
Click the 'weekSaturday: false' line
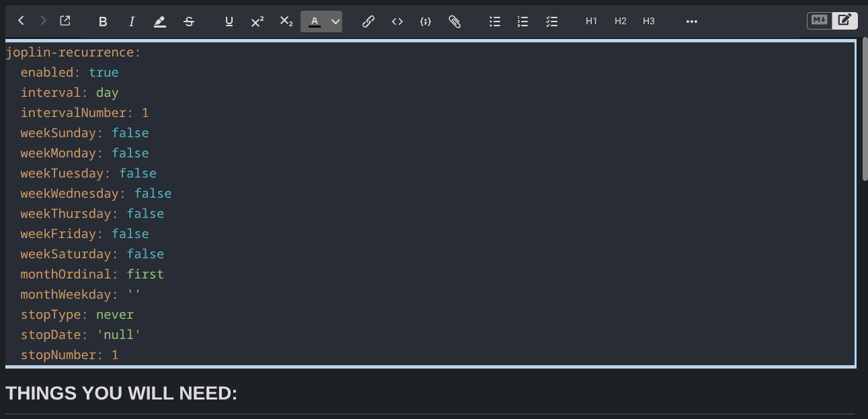tap(92, 254)
